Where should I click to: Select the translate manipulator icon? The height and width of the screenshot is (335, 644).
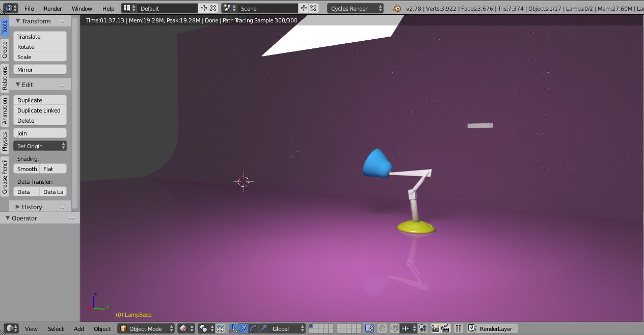pos(243,328)
